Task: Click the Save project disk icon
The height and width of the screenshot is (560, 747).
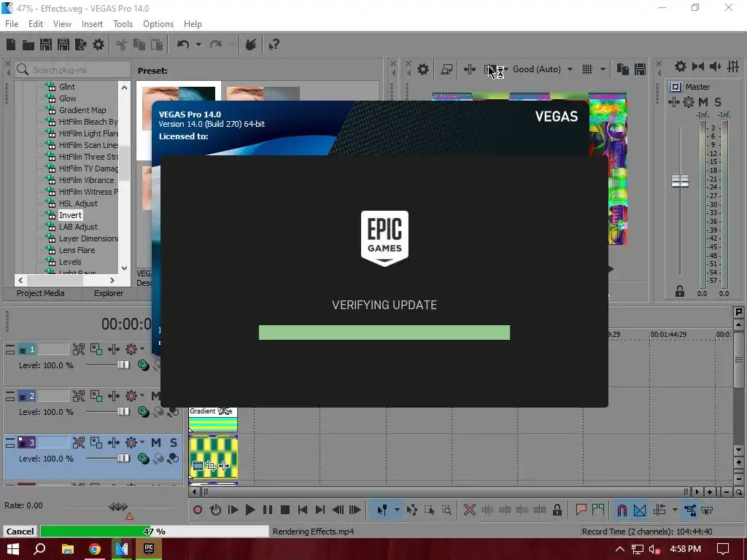Action: point(46,44)
